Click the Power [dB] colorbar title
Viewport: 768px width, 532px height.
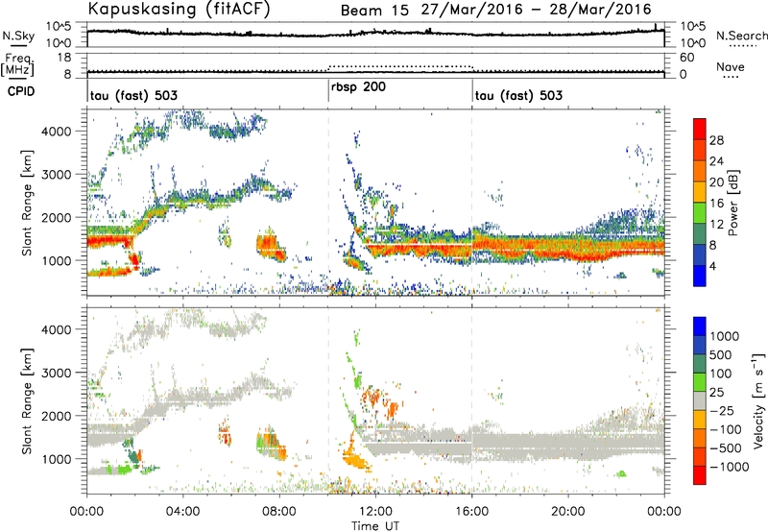(x=733, y=203)
